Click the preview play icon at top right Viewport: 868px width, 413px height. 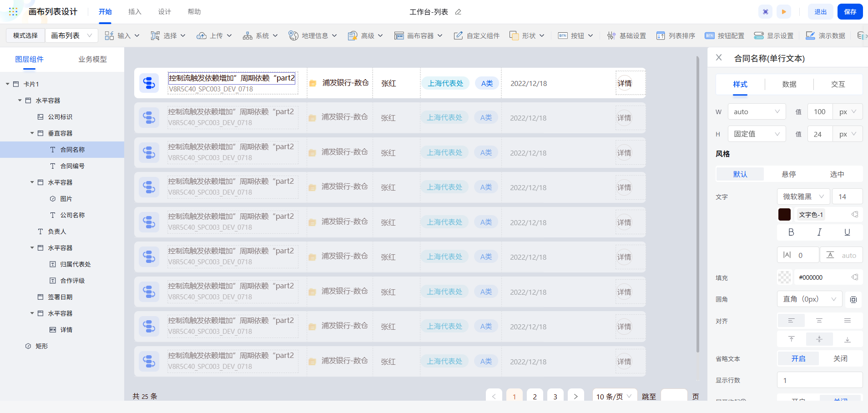click(784, 11)
